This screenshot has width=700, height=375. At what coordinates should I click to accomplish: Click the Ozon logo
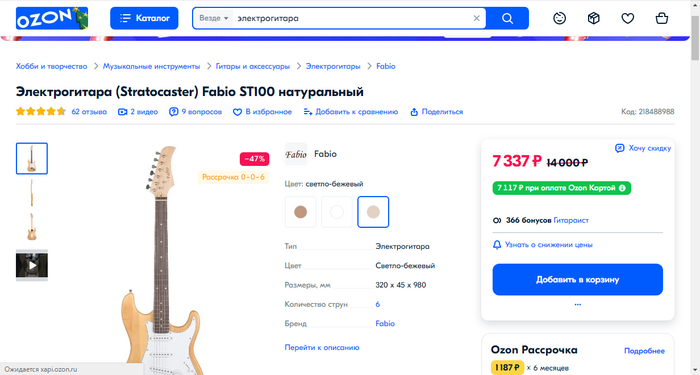point(52,18)
